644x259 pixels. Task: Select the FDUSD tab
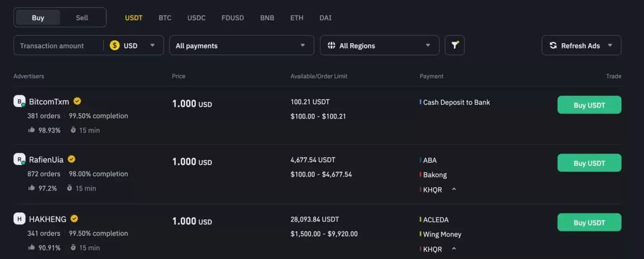233,18
